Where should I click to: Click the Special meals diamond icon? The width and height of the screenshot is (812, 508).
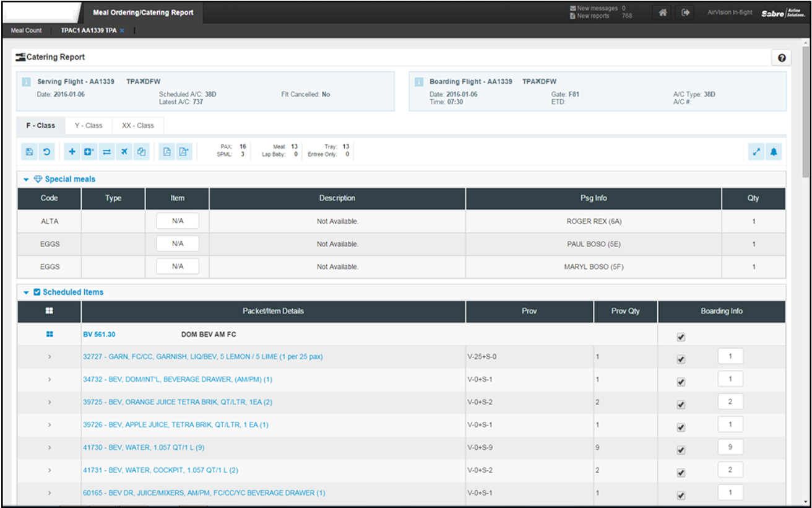pos(38,179)
